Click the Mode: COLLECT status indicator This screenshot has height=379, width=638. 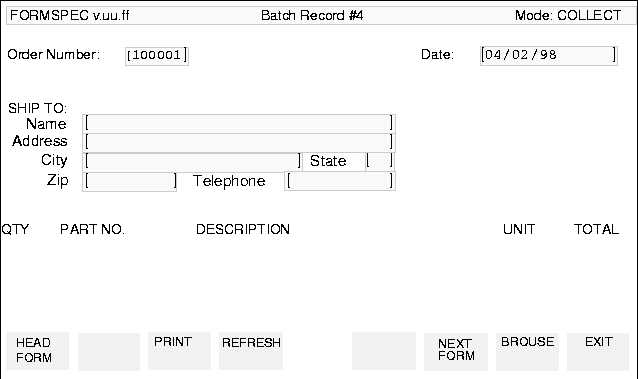point(568,15)
